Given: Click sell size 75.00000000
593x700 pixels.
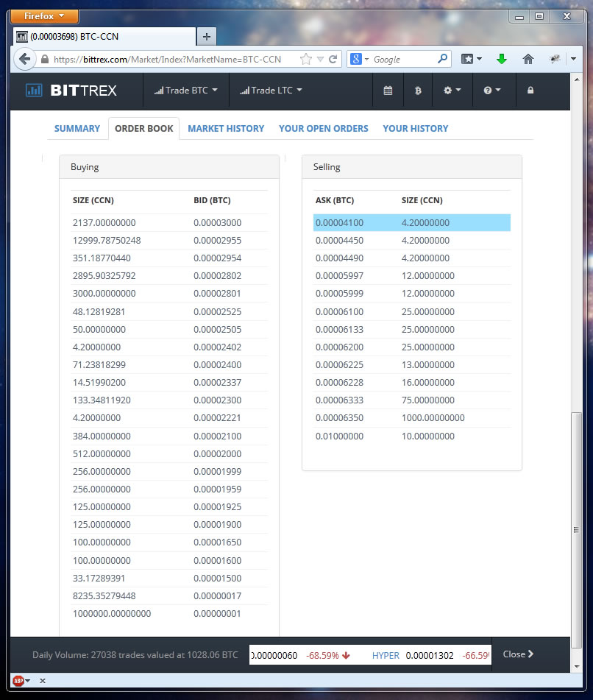Looking at the screenshot, I should (x=428, y=400).
